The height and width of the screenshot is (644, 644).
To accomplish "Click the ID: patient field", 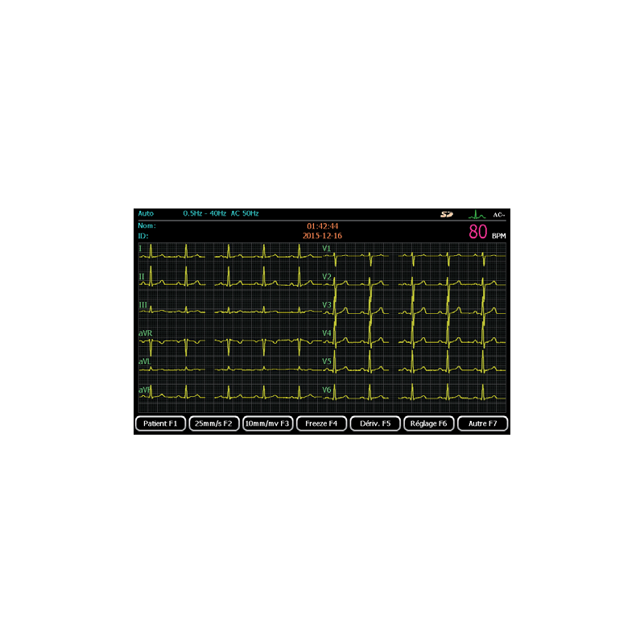I will coord(143,236).
